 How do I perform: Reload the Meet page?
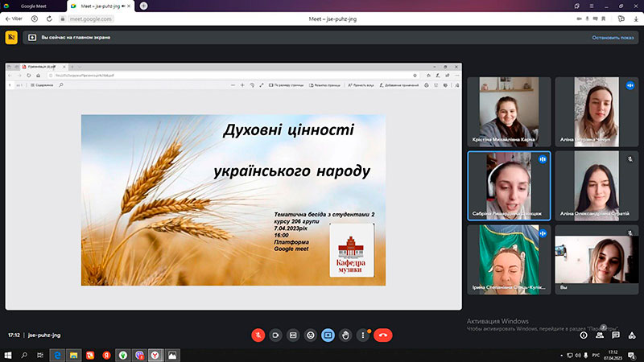[x=49, y=19]
